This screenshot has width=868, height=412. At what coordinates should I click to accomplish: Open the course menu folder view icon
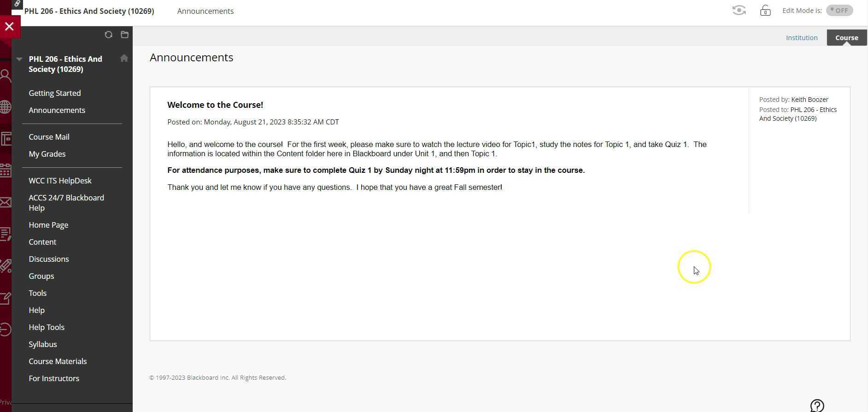[x=124, y=35]
